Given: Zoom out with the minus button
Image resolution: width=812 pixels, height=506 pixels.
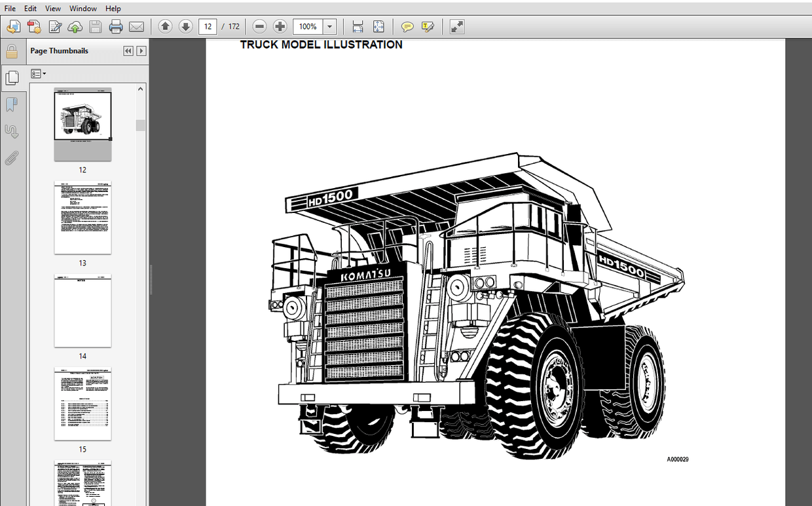Looking at the screenshot, I should tap(259, 27).
